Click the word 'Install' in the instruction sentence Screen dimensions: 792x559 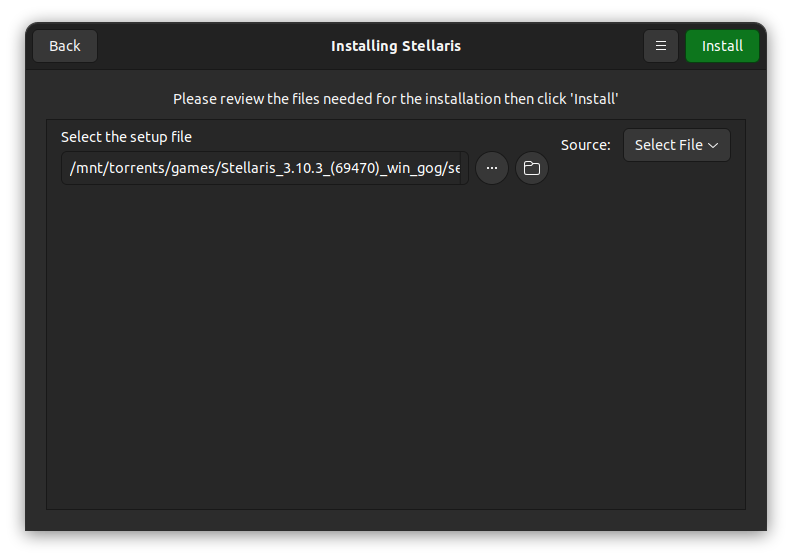pos(594,98)
